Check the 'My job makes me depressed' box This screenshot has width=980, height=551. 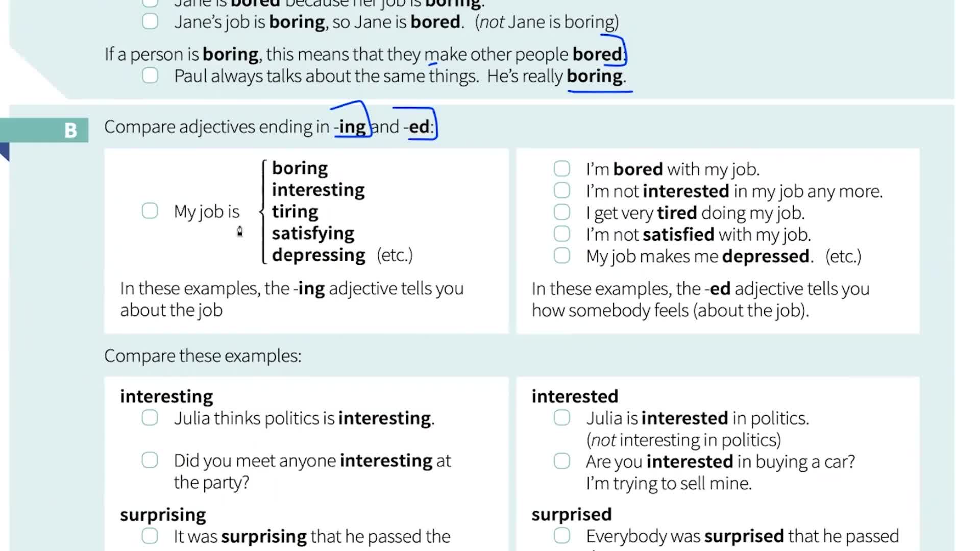tap(561, 255)
